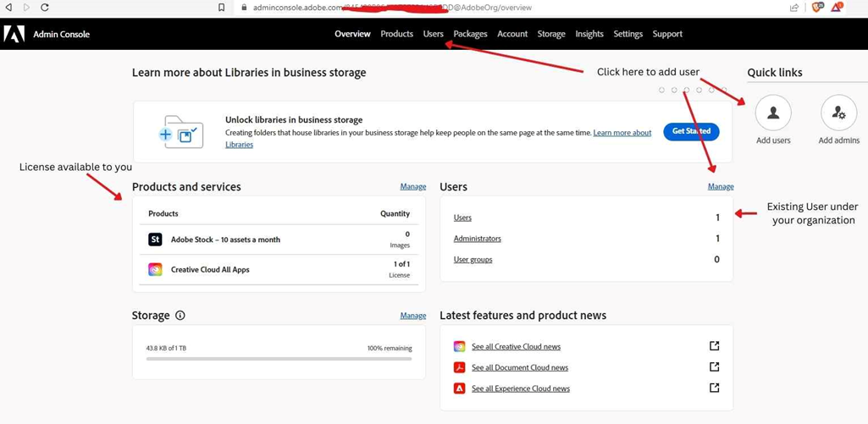
Task: Select the fourth carousel dot
Action: point(699,90)
